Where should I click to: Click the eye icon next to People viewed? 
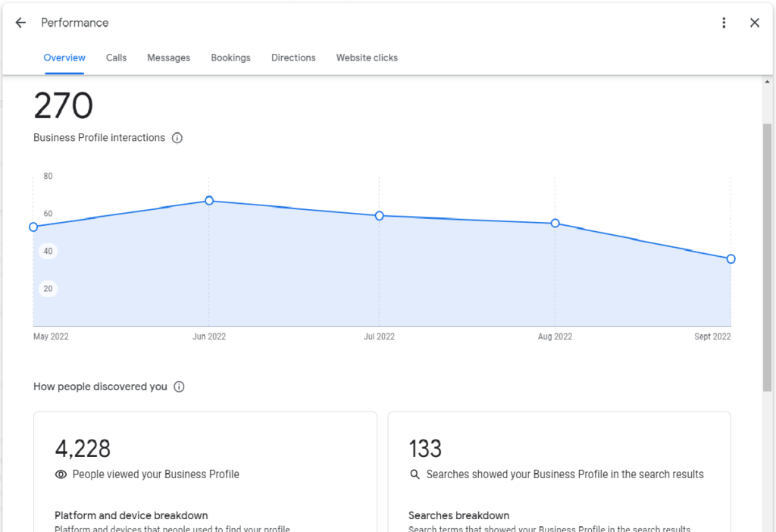tap(61, 474)
